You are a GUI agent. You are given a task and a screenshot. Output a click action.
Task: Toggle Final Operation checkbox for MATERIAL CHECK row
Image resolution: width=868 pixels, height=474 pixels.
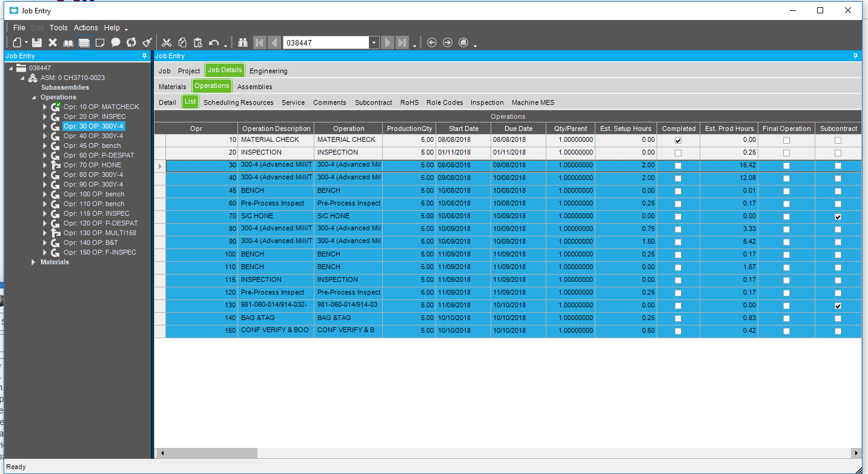click(786, 140)
